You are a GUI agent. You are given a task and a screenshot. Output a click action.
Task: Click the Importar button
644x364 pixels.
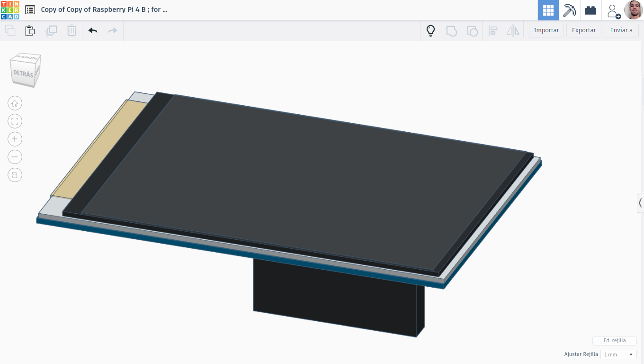[x=546, y=30]
